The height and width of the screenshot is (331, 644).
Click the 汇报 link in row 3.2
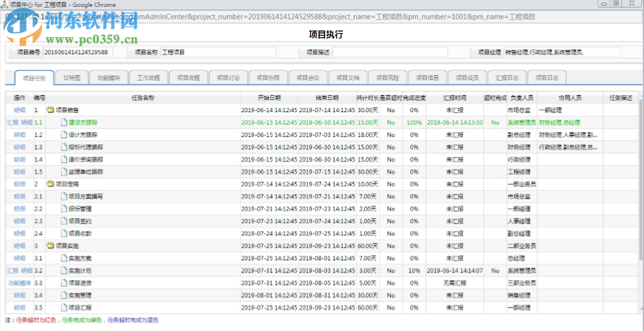tap(13, 270)
